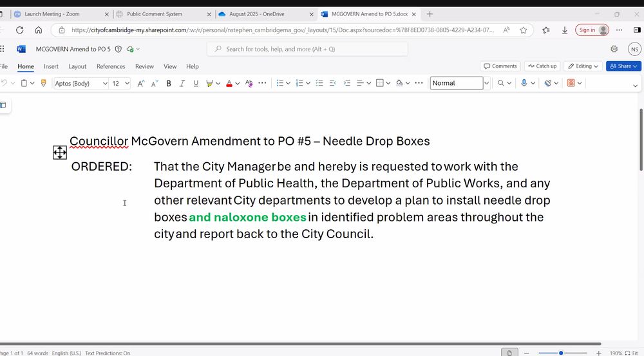
Task: Open the font color dropdown arrow
Action: (238, 83)
